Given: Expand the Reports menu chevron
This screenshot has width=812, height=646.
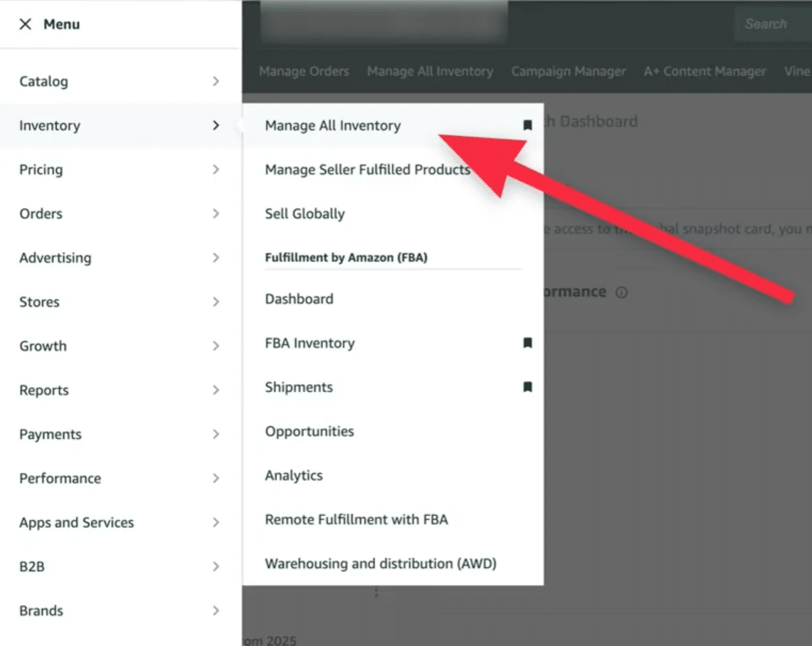Looking at the screenshot, I should 216,390.
